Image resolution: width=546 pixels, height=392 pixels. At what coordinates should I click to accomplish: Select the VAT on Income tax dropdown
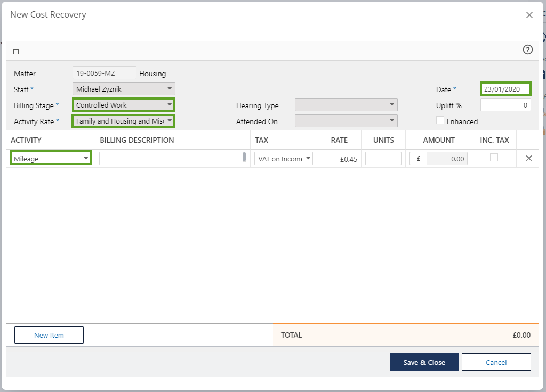coord(283,158)
